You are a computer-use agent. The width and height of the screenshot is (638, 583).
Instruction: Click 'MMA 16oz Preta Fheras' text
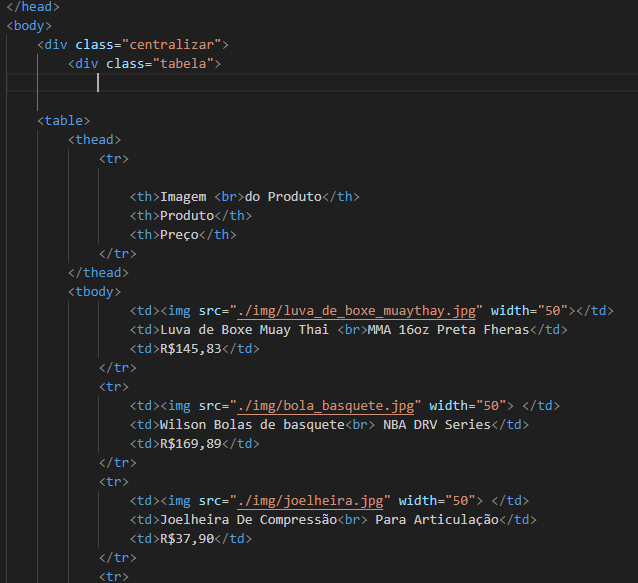point(448,330)
